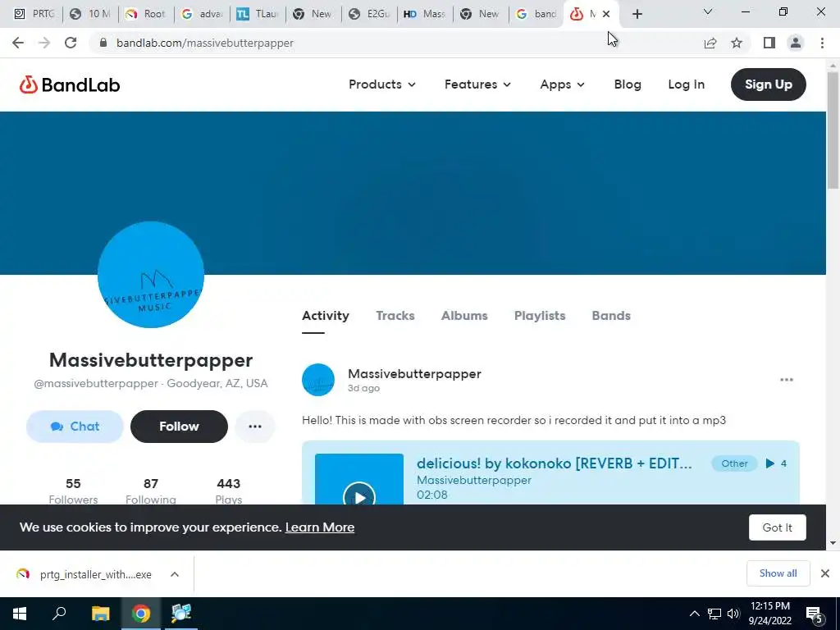Click the BandLab logo
Viewport: 840px width, 630px height.
(70, 84)
